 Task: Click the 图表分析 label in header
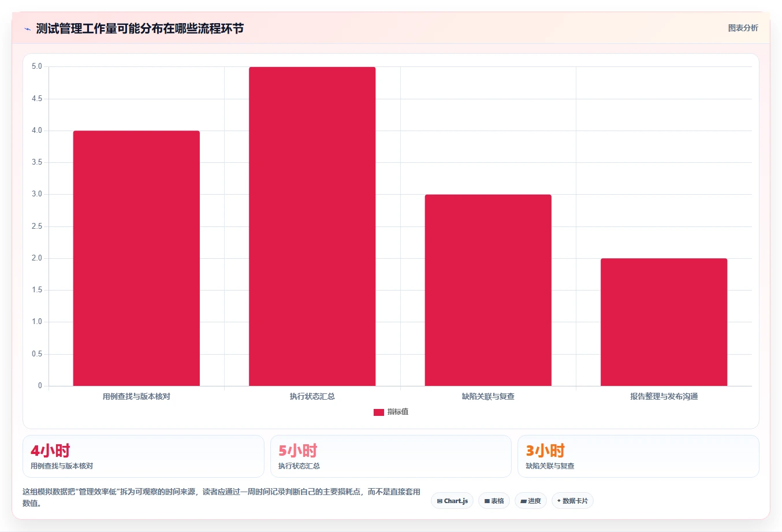click(x=743, y=28)
